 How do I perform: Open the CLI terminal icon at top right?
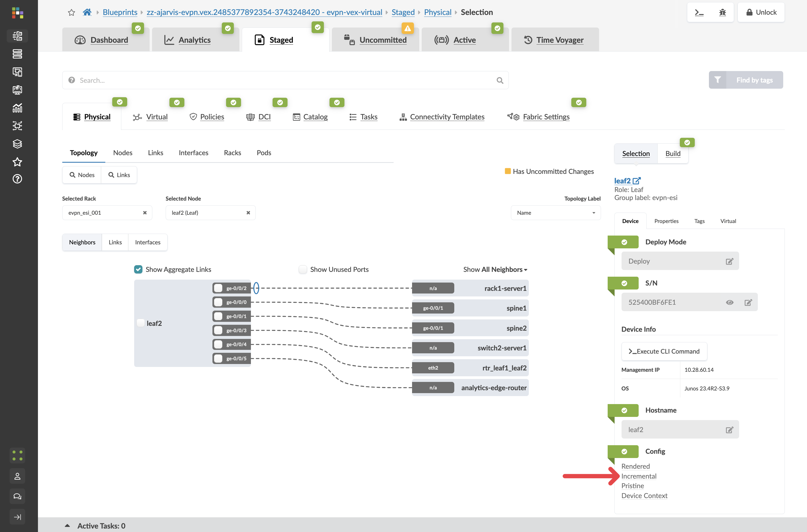point(699,13)
